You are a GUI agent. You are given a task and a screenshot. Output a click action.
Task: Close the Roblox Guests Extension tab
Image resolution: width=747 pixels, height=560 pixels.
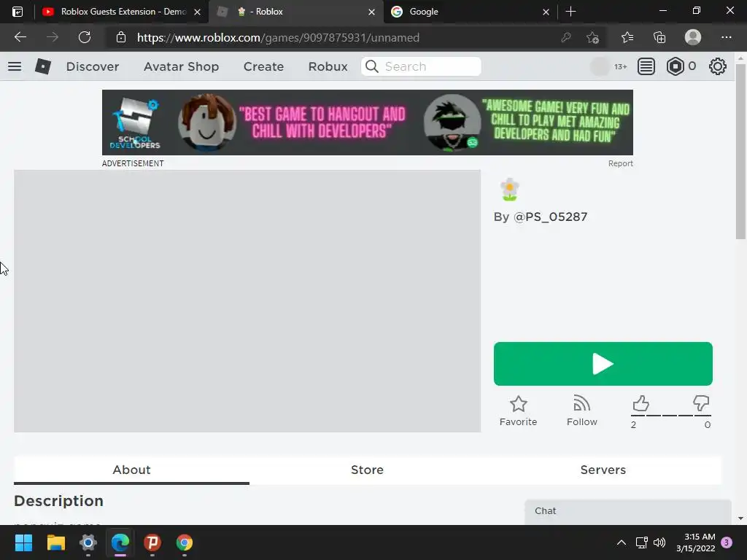197,12
